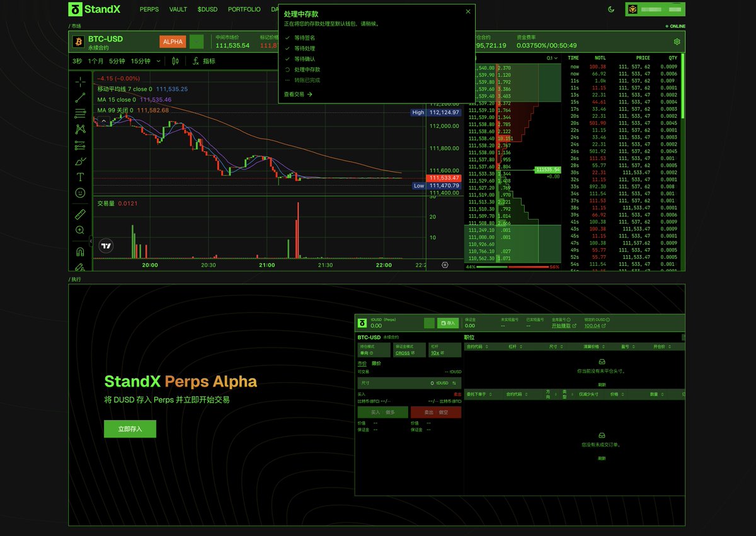756x536 pixels.
Task: Click the 卖出 做空 sell button
Action: pos(436,412)
